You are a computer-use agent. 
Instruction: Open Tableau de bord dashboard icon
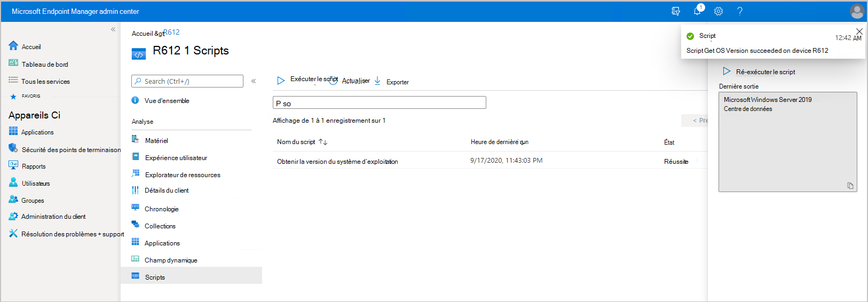click(13, 63)
